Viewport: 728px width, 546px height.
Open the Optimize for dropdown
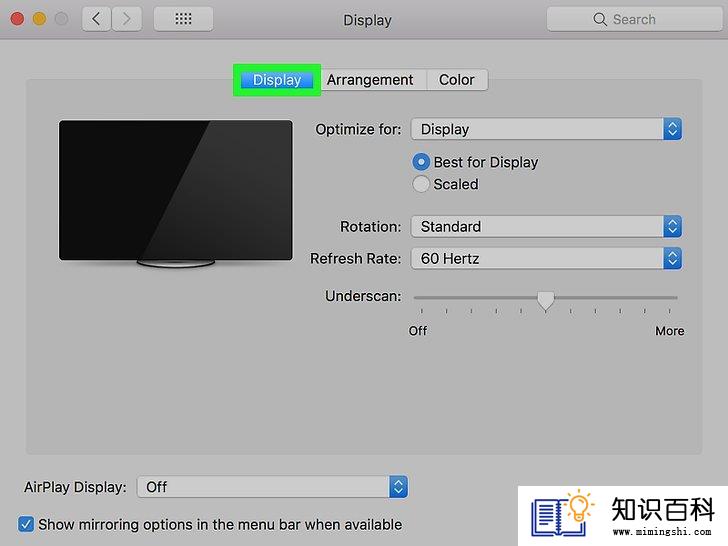point(546,129)
